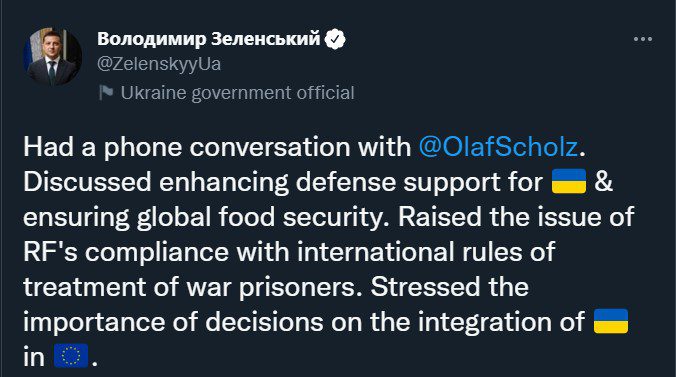Click the @ZelenskyyUa handle

click(x=159, y=64)
